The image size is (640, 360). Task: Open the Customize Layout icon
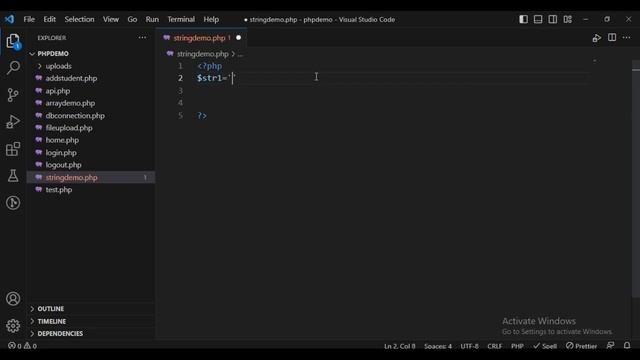coord(567,19)
